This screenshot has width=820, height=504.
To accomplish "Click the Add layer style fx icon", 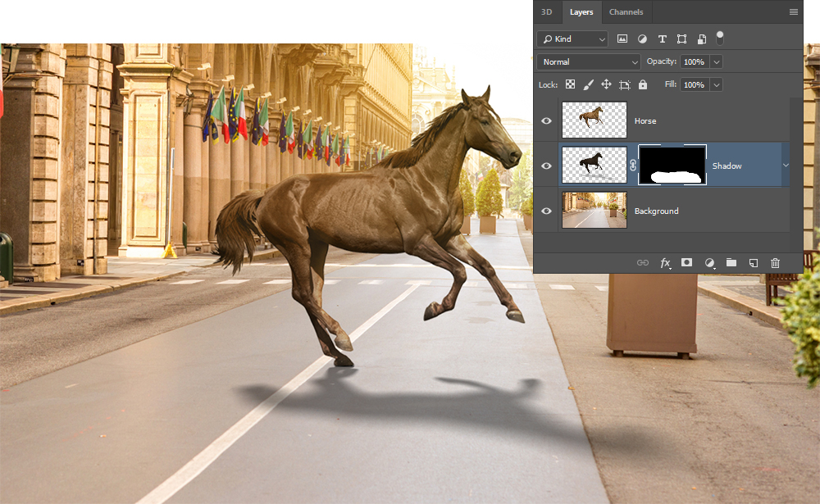I will 666,263.
